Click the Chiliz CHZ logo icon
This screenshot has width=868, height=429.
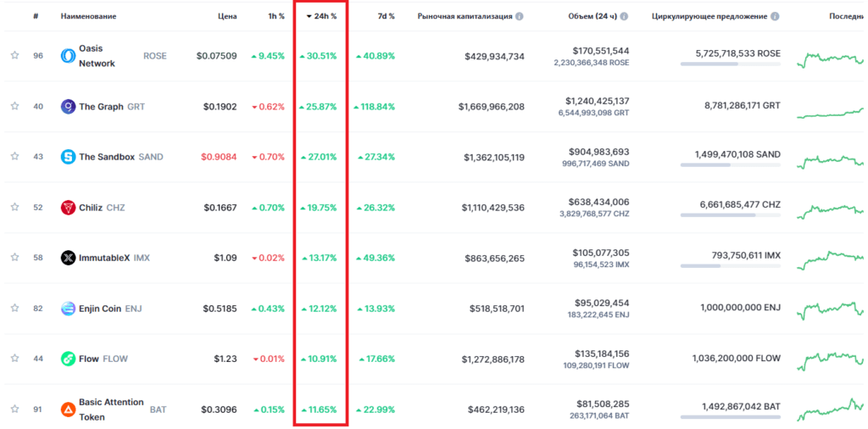point(68,208)
